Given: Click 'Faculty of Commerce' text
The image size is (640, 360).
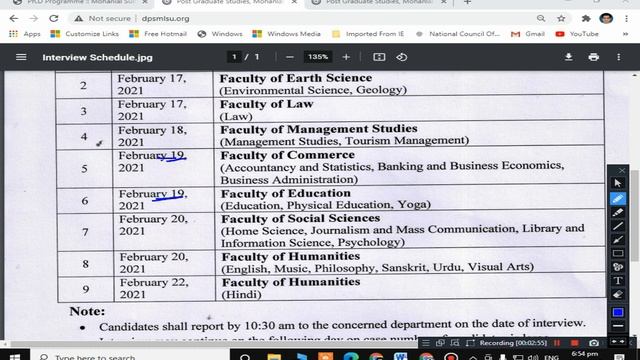Looking at the screenshot, I should click(x=288, y=155).
